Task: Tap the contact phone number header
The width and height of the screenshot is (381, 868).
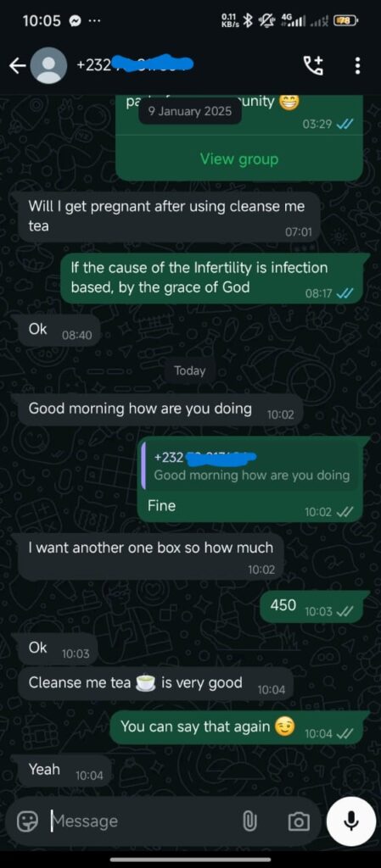Action: point(135,65)
